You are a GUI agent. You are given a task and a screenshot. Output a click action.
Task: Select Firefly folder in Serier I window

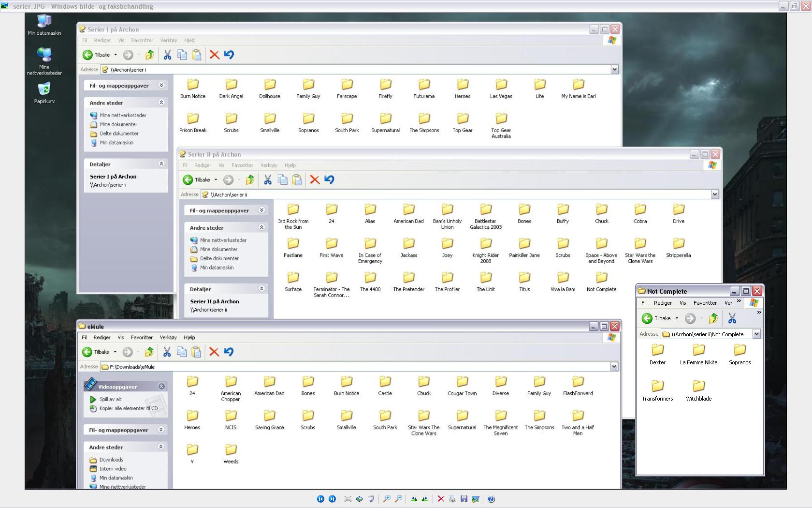click(385, 89)
